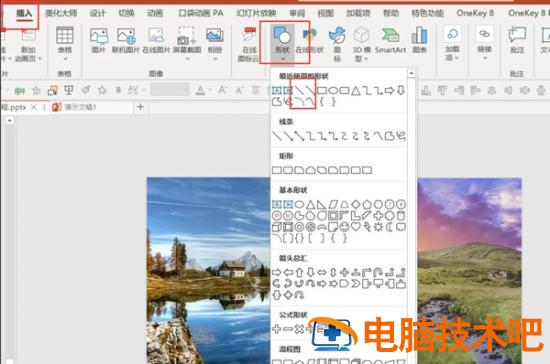Insert a Chart (图表) icon
This screenshot has width=550, height=364.
(420, 40)
